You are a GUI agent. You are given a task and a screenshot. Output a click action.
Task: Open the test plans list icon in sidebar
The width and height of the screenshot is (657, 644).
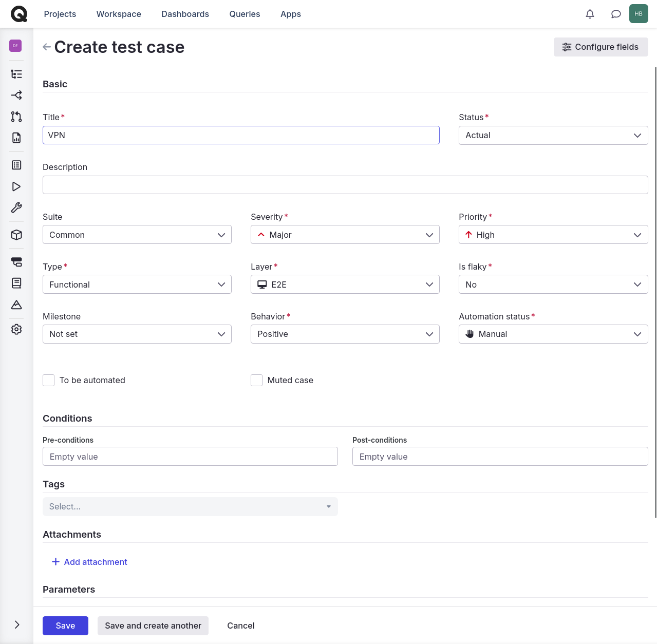[x=16, y=165]
